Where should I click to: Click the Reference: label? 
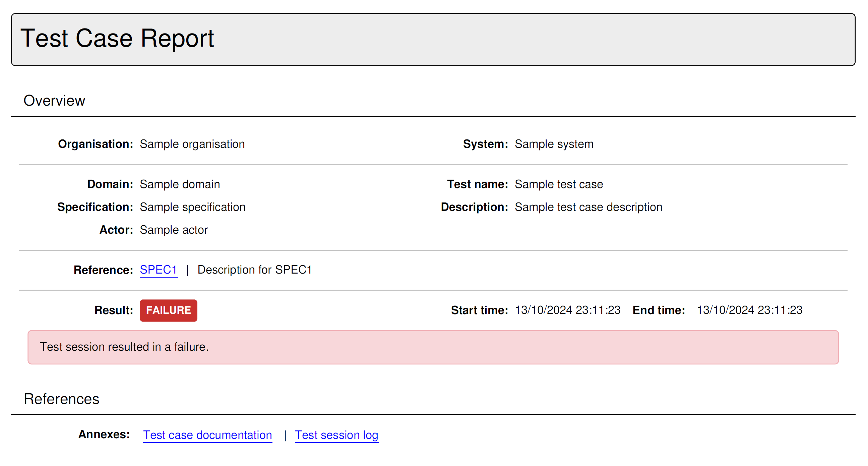pos(104,270)
